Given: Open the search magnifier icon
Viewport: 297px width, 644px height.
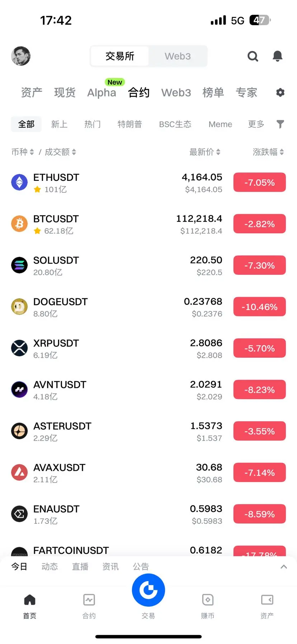Looking at the screenshot, I should (253, 56).
